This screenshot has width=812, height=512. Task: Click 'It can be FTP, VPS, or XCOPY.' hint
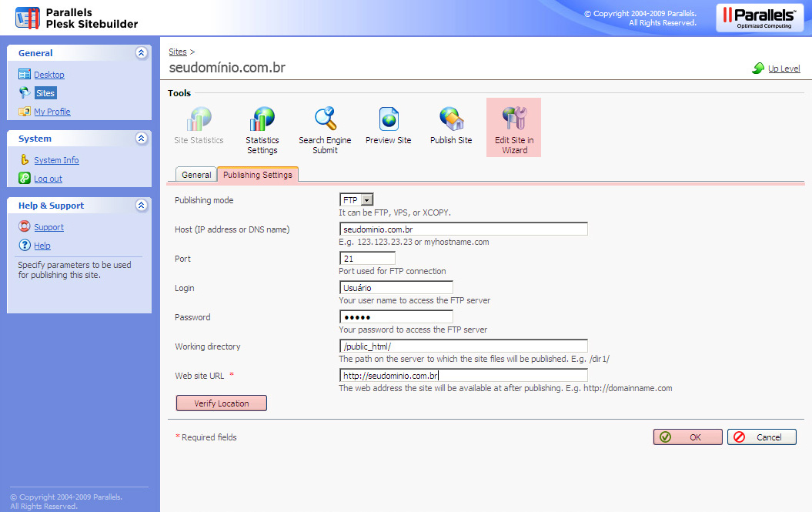pos(395,212)
